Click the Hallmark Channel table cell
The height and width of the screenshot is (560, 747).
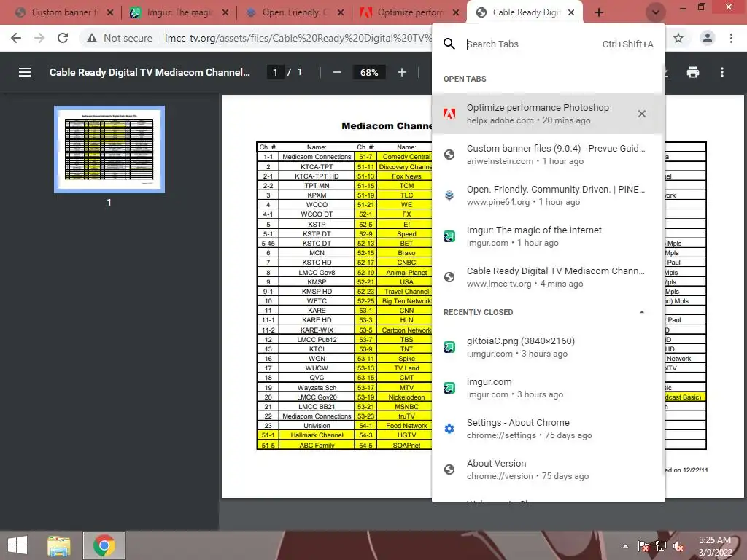317,435
